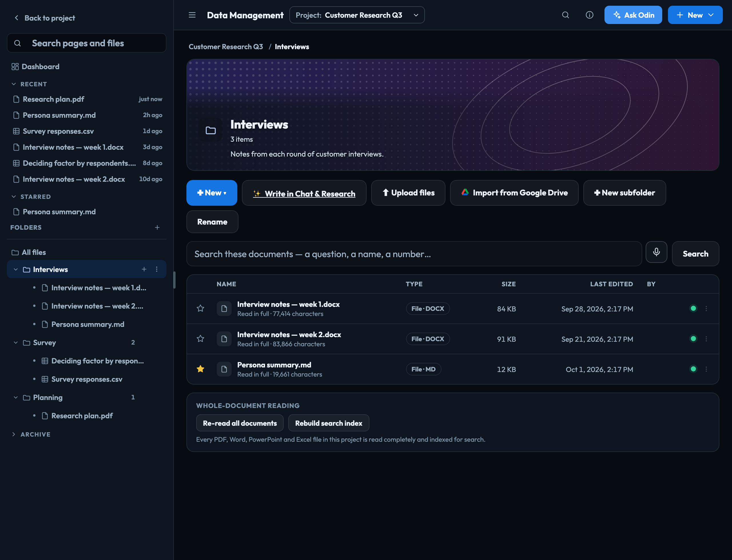The width and height of the screenshot is (732, 560).
Task: Click the hamburger menu icon beside Data Management
Action: tap(192, 15)
